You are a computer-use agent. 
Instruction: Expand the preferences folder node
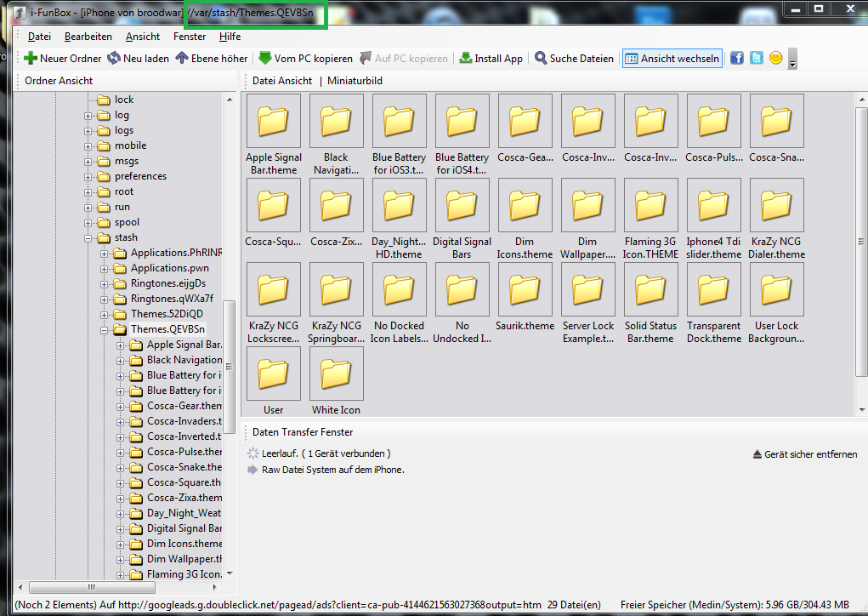click(88, 177)
